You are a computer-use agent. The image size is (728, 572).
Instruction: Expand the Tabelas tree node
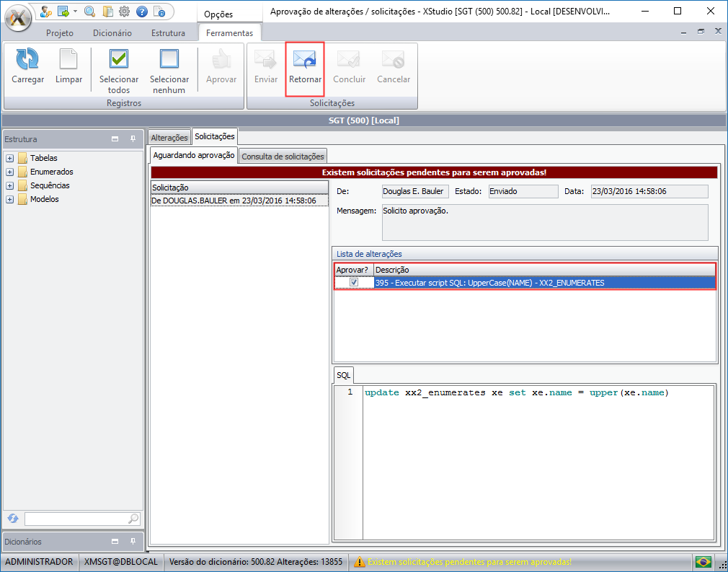pyautogui.click(x=10, y=158)
